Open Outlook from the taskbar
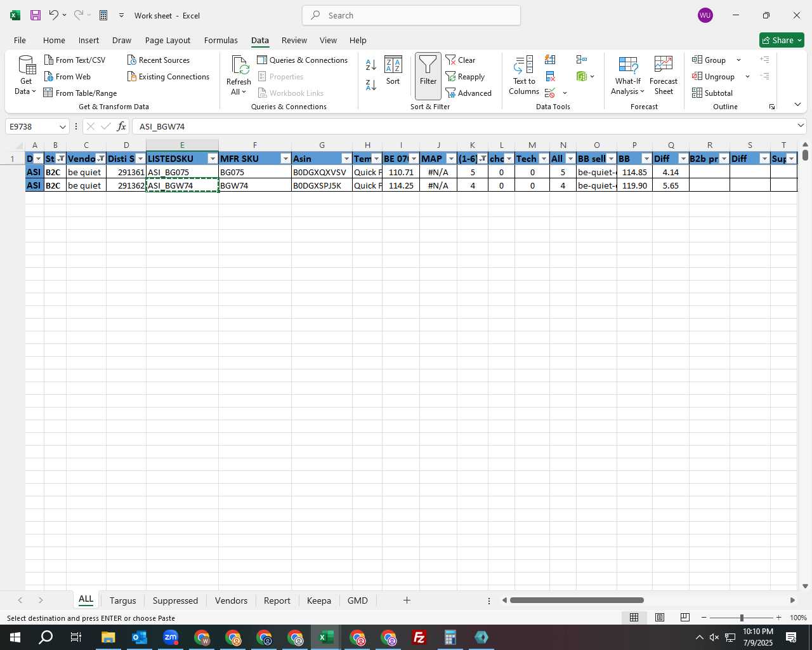 [140, 637]
